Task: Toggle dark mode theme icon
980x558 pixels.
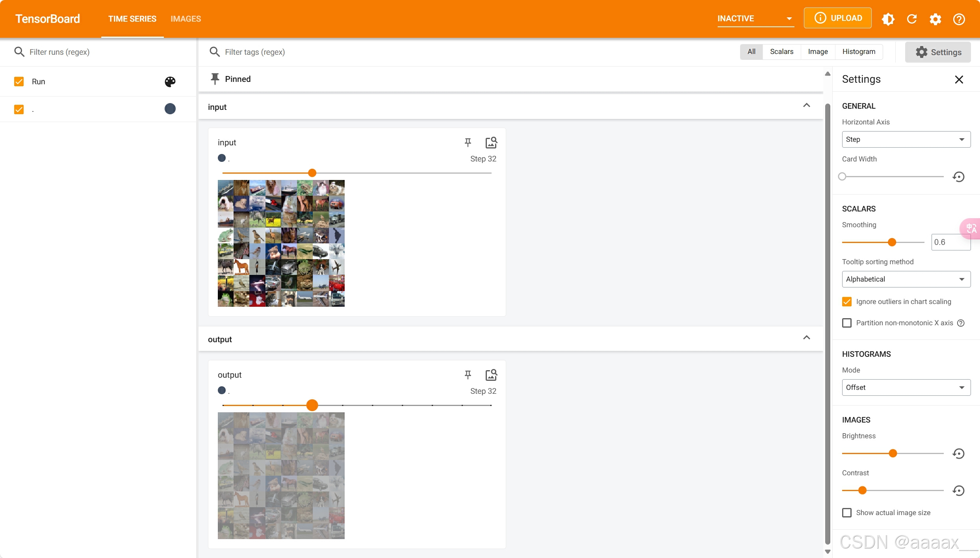Action: tap(888, 19)
